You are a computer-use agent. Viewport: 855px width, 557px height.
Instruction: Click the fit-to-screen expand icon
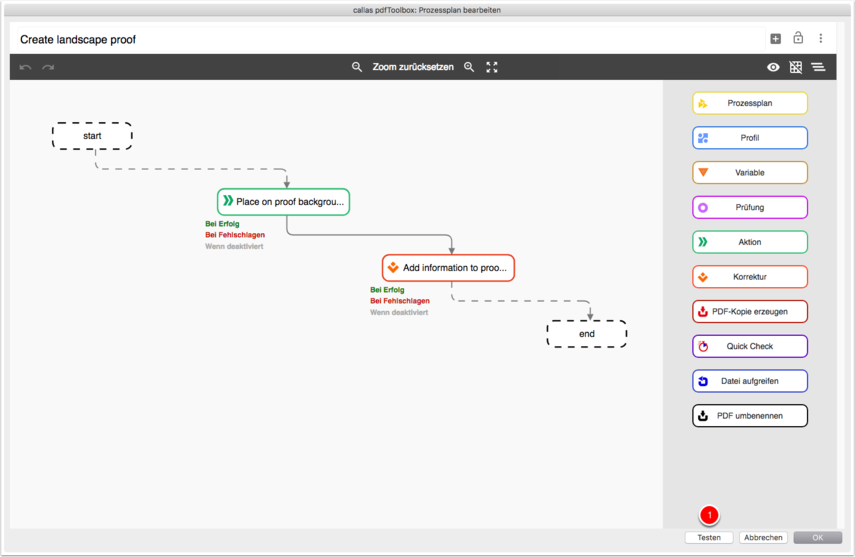click(x=492, y=67)
